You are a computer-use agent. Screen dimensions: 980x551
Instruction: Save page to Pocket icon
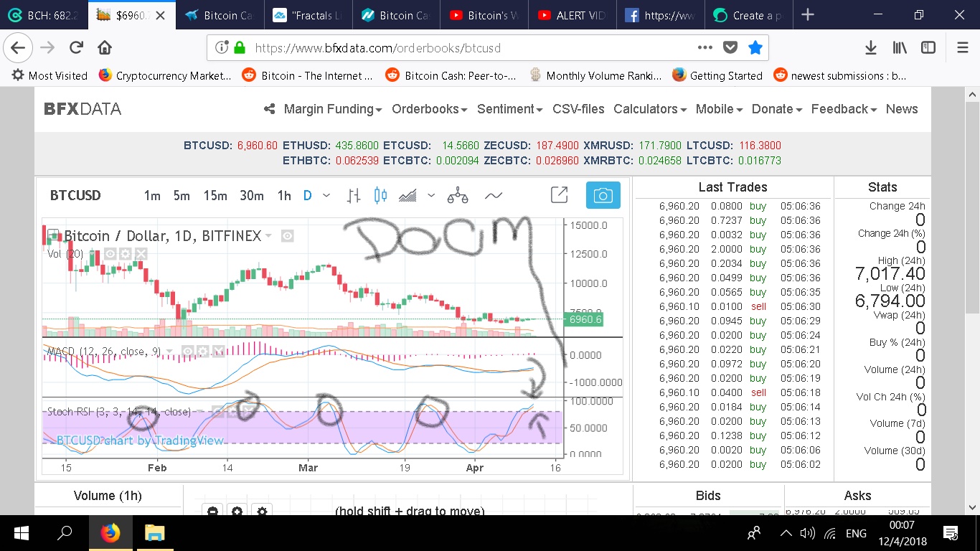pyautogui.click(x=730, y=48)
